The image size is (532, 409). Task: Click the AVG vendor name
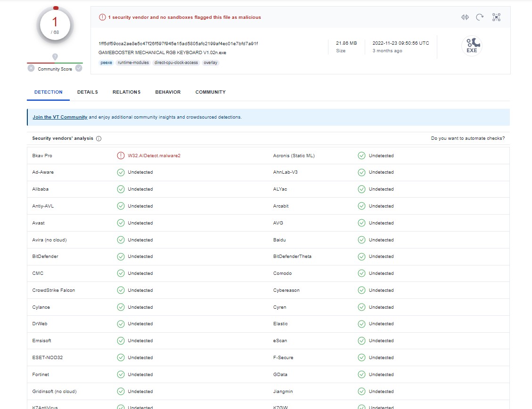(x=278, y=223)
